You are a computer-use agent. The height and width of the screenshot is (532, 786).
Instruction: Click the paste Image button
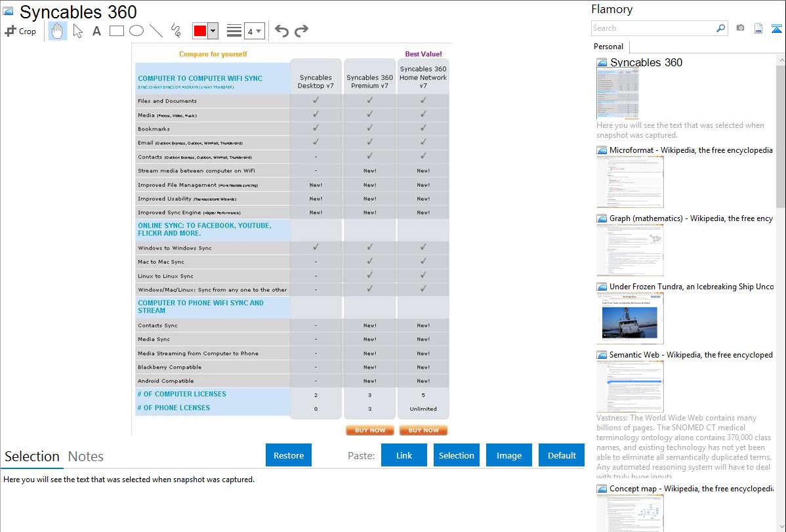click(x=508, y=455)
